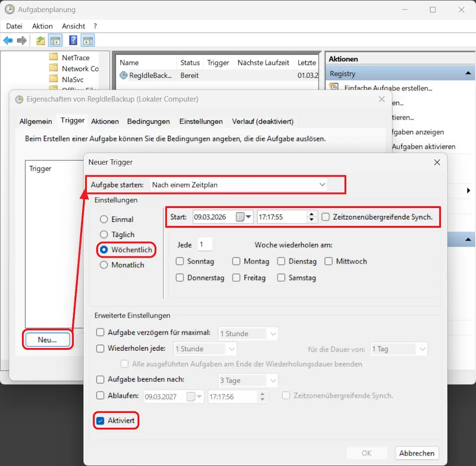Image resolution: width=476 pixels, height=466 pixels.
Task: Select the NlaSvc folder in the tree
Action: point(74,79)
